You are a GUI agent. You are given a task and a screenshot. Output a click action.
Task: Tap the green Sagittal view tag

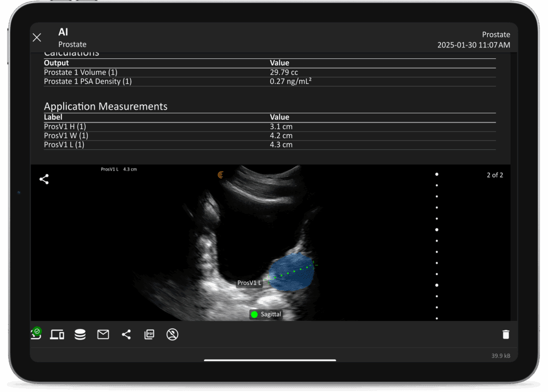[266, 314]
